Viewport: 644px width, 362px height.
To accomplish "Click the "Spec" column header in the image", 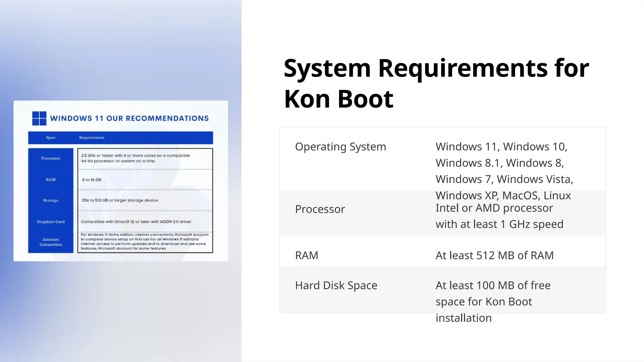I will [51, 138].
